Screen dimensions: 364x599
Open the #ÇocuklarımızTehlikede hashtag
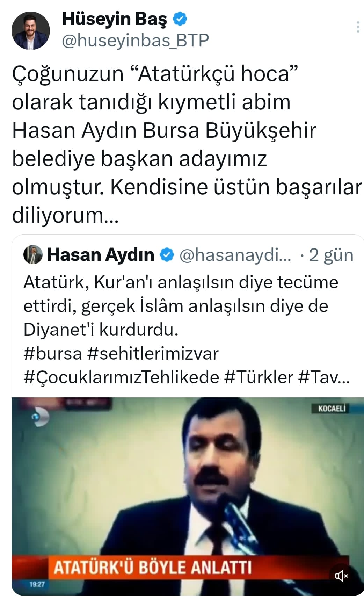click(121, 377)
